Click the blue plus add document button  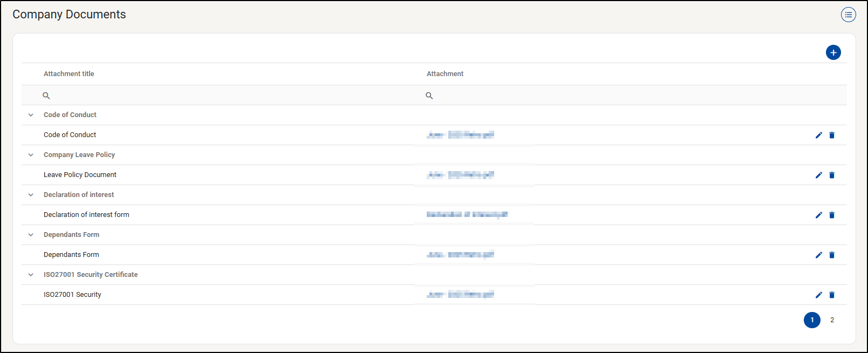[833, 52]
